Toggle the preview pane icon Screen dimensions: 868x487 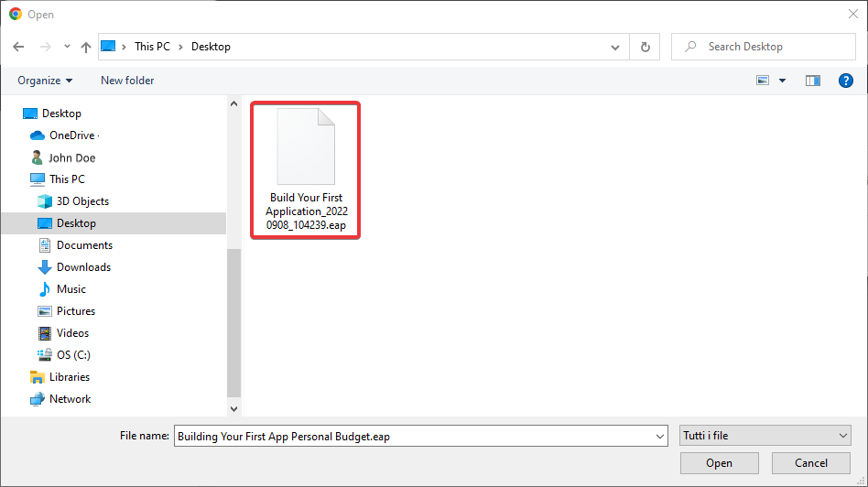(812, 81)
